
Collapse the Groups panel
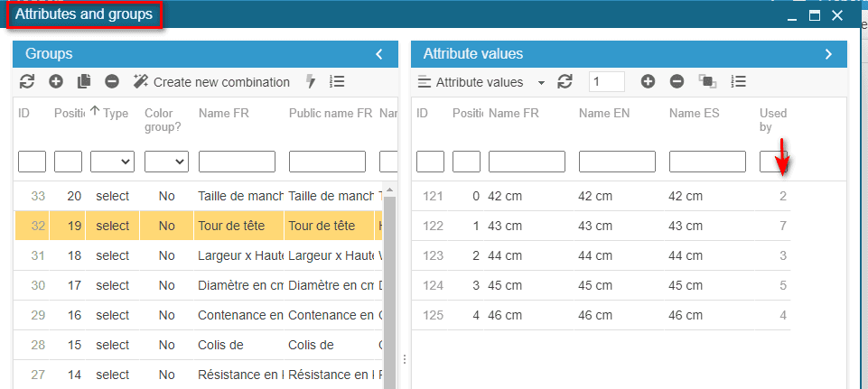(379, 54)
